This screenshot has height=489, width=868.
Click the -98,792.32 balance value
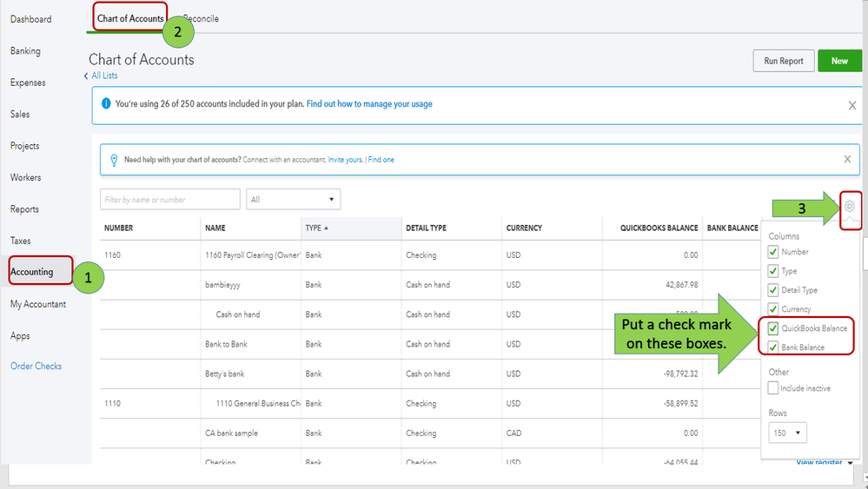click(x=680, y=374)
